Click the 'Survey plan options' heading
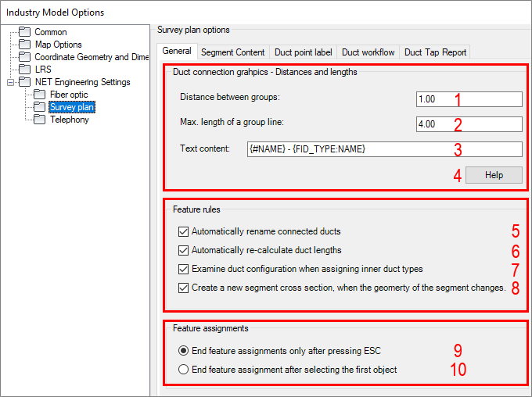The width and height of the screenshot is (532, 397). [193, 30]
